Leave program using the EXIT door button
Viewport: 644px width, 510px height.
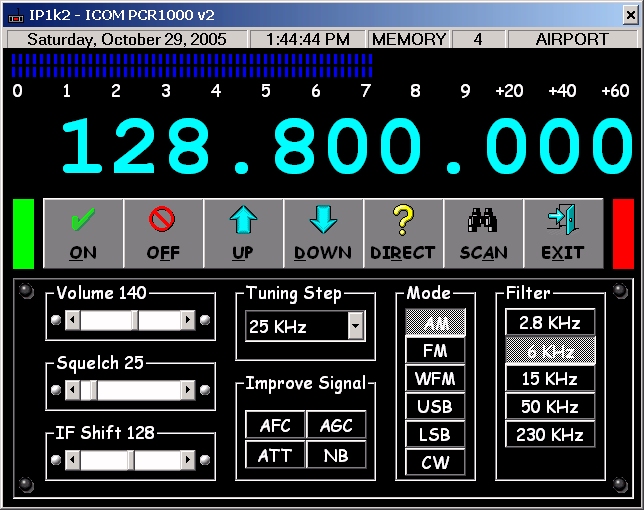(x=563, y=233)
